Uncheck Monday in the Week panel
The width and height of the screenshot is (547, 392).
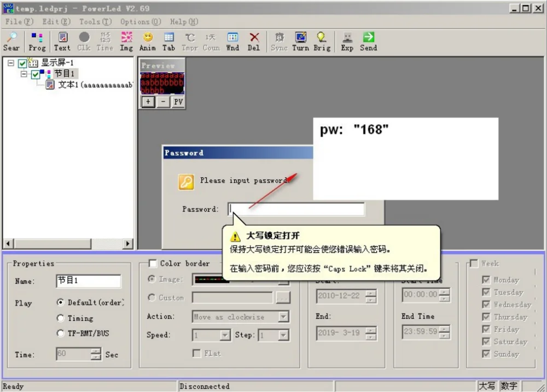[x=485, y=279]
